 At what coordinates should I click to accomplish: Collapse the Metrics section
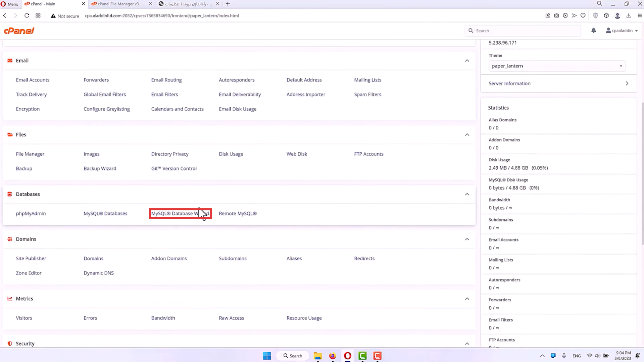pos(467,299)
